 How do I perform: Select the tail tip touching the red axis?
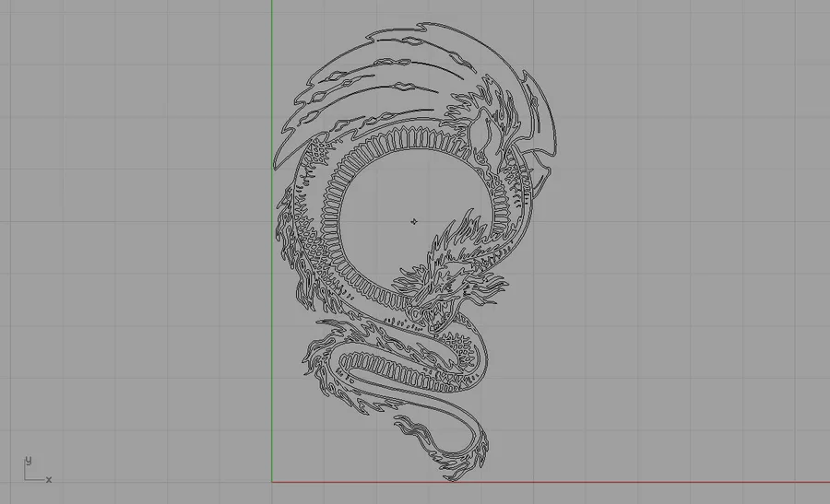(x=453, y=477)
